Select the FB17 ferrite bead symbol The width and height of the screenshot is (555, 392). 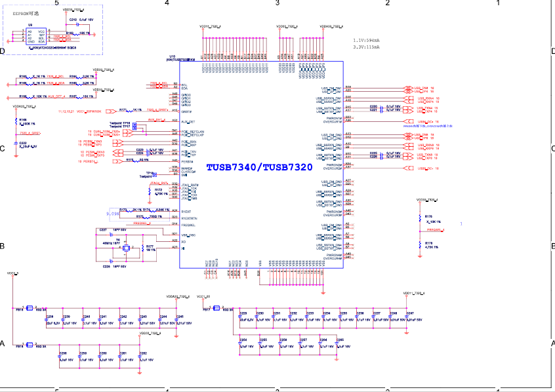[x=216, y=308]
